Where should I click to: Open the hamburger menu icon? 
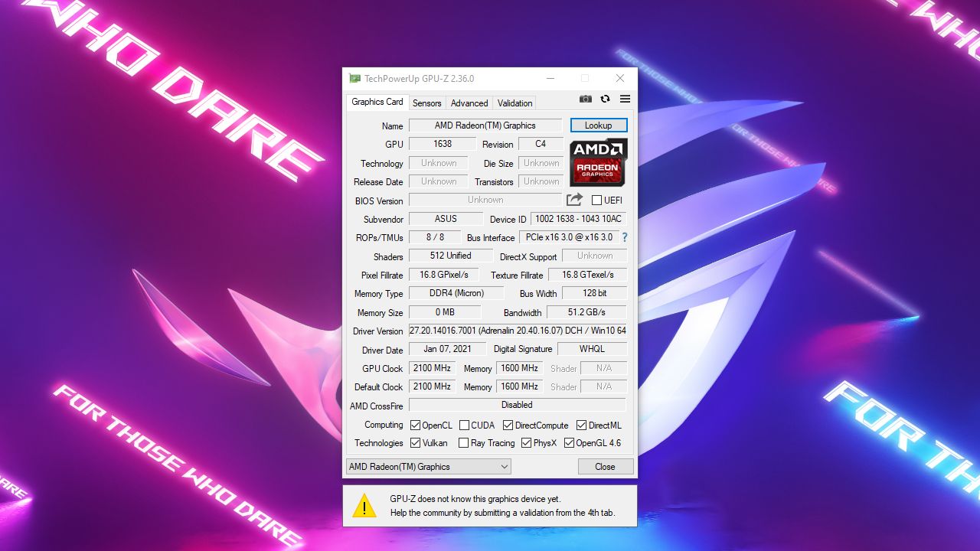pyautogui.click(x=624, y=99)
